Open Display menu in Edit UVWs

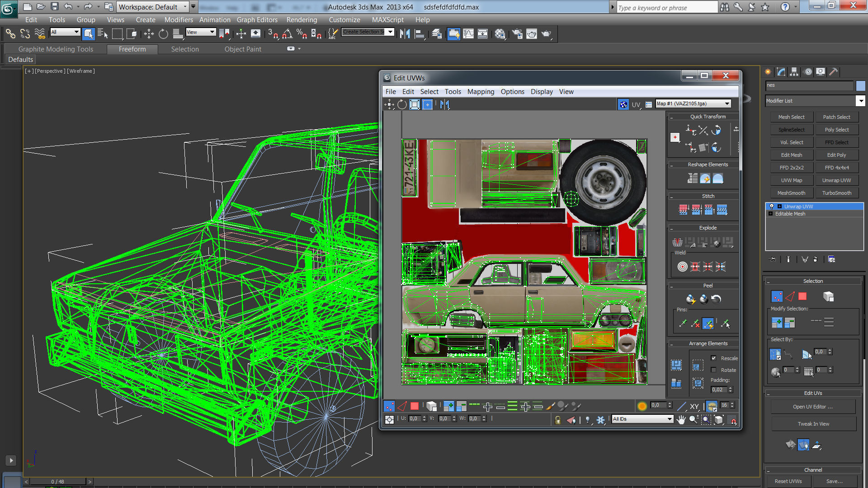542,92
